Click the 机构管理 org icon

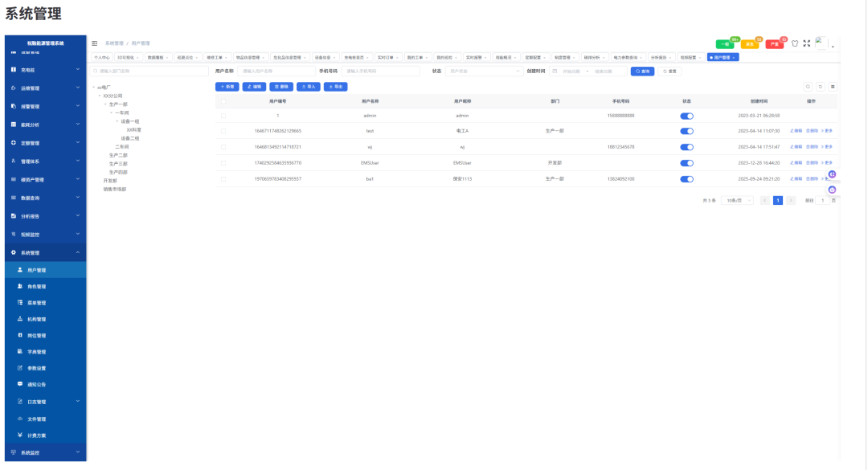point(20,319)
